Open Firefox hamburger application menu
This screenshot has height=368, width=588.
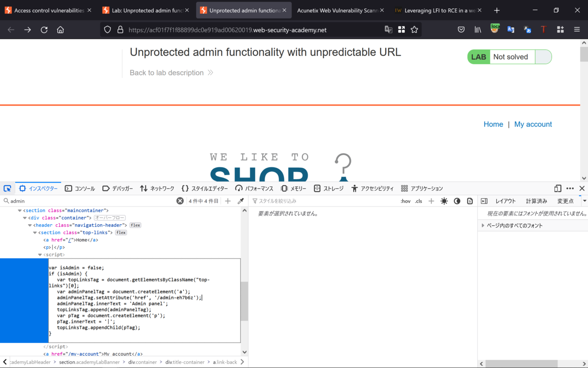(577, 30)
